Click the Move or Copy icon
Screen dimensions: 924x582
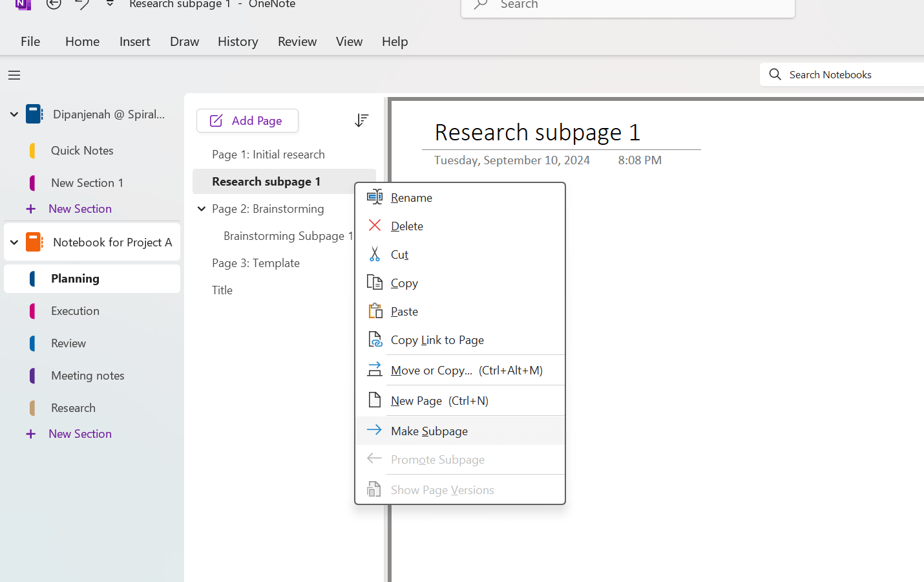click(375, 369)
